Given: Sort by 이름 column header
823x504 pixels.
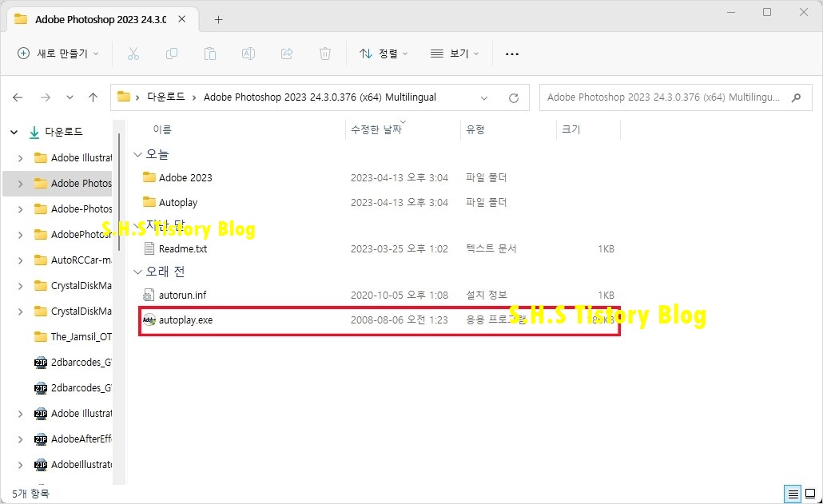Looking at the screenshot, I should [x=162, y=129].
